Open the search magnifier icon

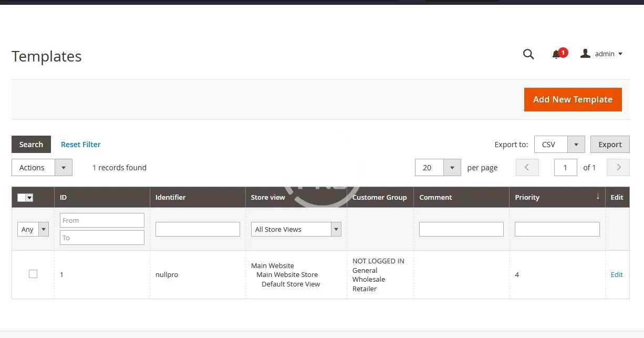point(528,54)
